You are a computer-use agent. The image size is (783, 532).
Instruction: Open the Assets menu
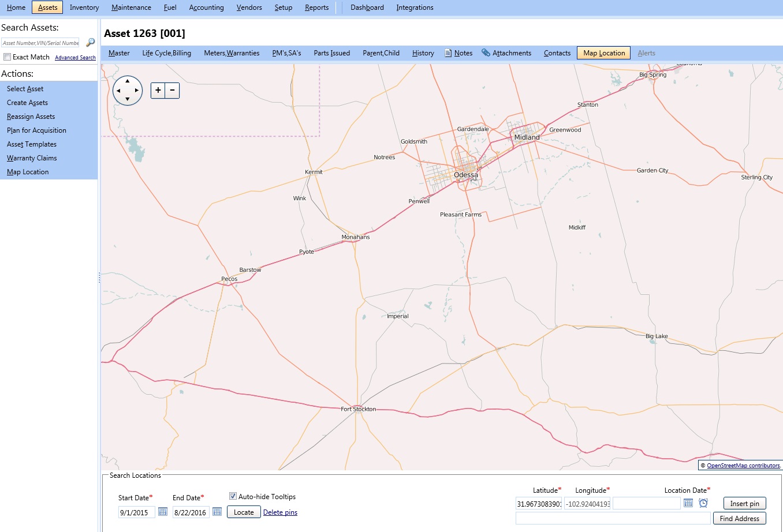[47, 8]
